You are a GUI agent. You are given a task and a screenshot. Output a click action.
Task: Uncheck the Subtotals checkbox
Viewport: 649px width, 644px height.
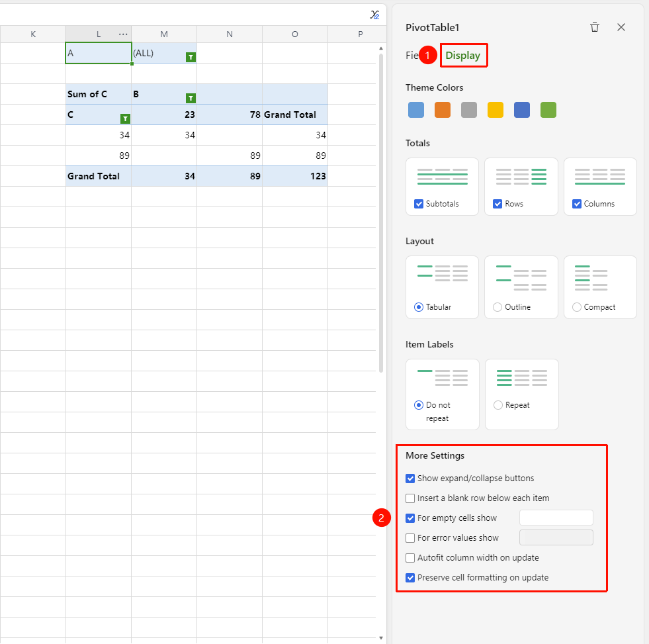tap(419, 204)
